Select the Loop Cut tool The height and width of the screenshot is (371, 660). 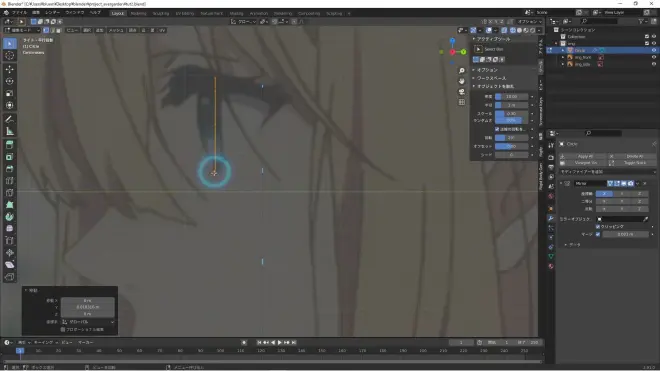(10, 181)
